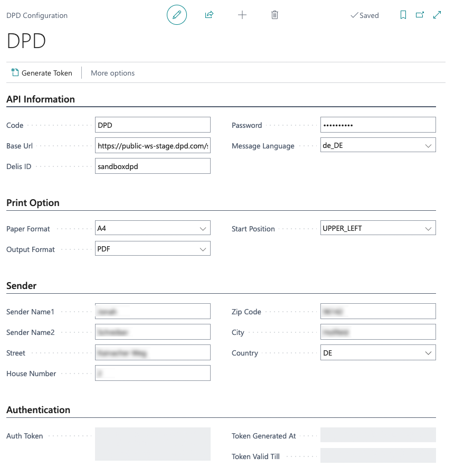Viewport: 464px width, 476px height.
Task: Collapse the API Information section heading
Action: pos(41,99)
